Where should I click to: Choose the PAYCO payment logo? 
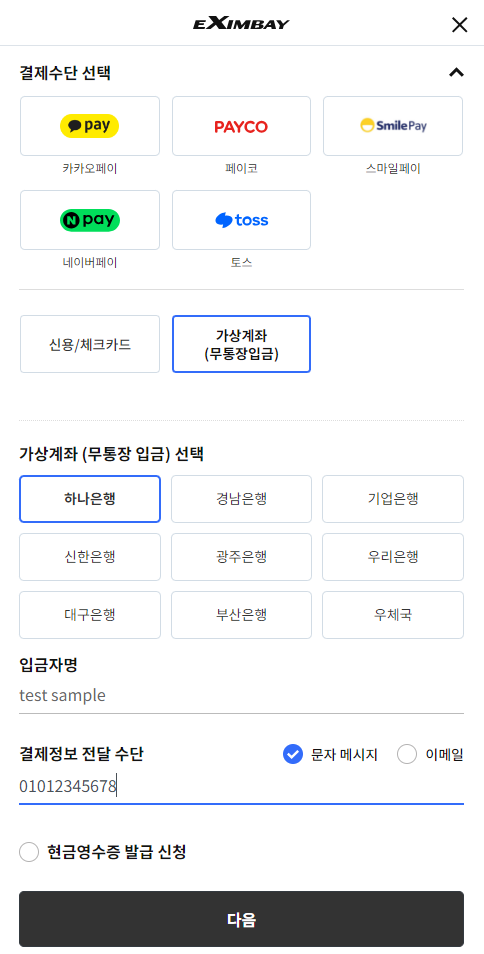241,127
